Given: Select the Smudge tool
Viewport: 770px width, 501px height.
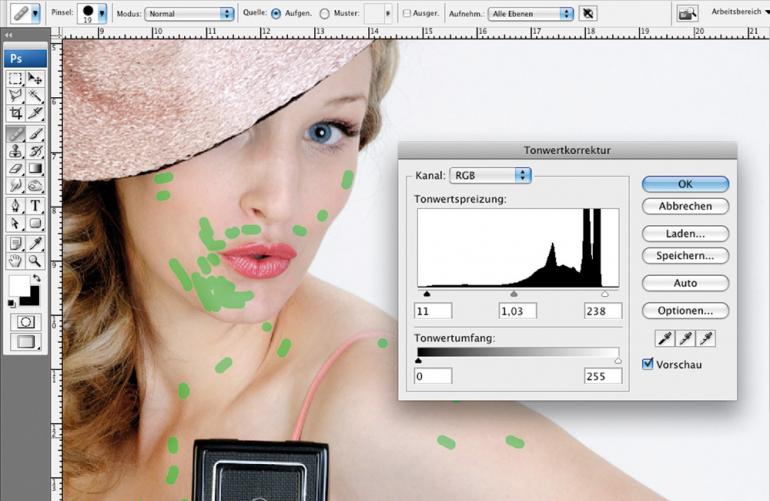Looking at the screenshot, I should tap(15, 186).
